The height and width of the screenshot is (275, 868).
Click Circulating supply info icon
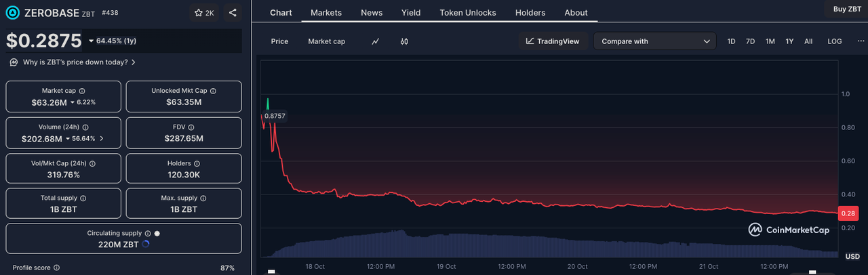coord(148,234)
